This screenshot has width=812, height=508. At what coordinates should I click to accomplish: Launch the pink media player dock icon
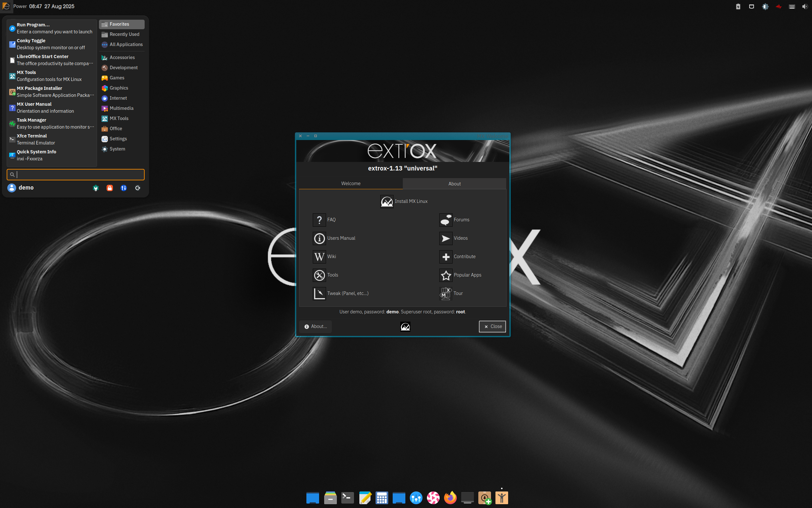pos(433,498)
